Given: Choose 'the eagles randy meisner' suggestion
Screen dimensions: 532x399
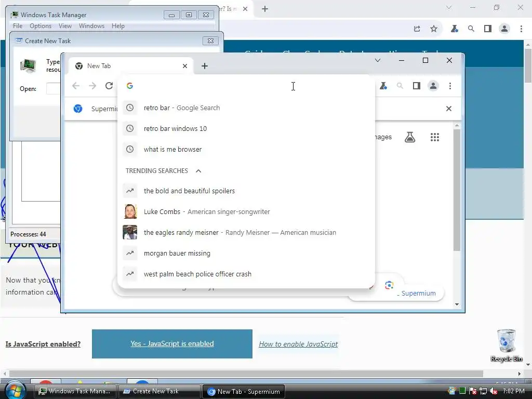Looking at the screenshot, I should coord(246,232).
